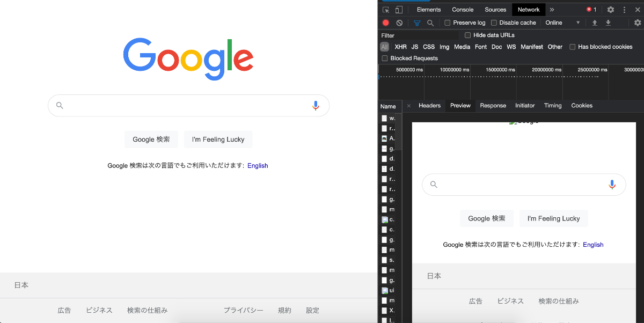
Task: Show more DevTools tabs with double chevron
Action: [552, 10]
